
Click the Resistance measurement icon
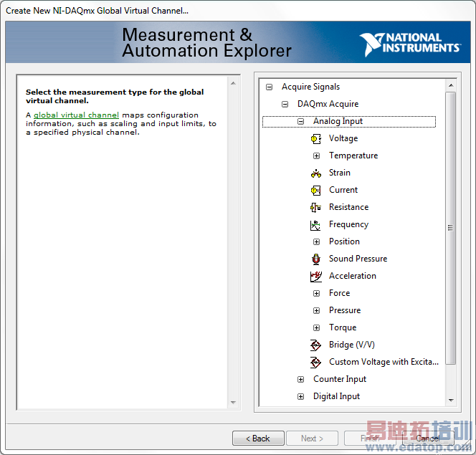click(x=315, y=208)
